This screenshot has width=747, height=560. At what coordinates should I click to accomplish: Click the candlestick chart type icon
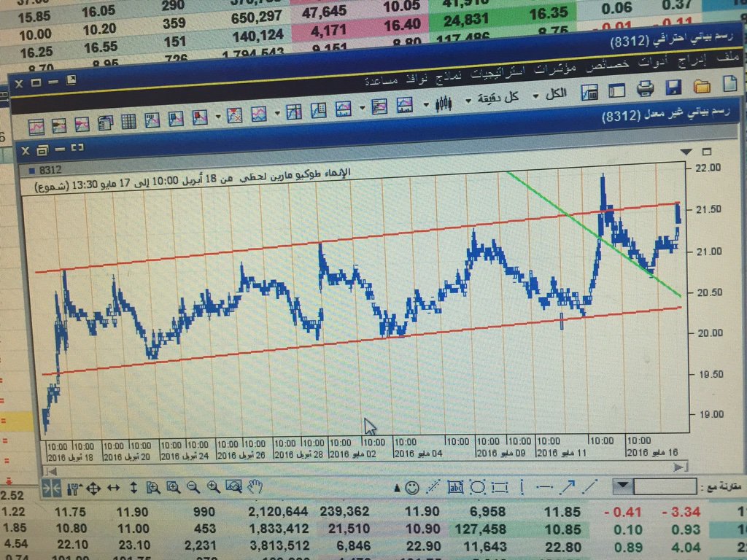point(444,103)
